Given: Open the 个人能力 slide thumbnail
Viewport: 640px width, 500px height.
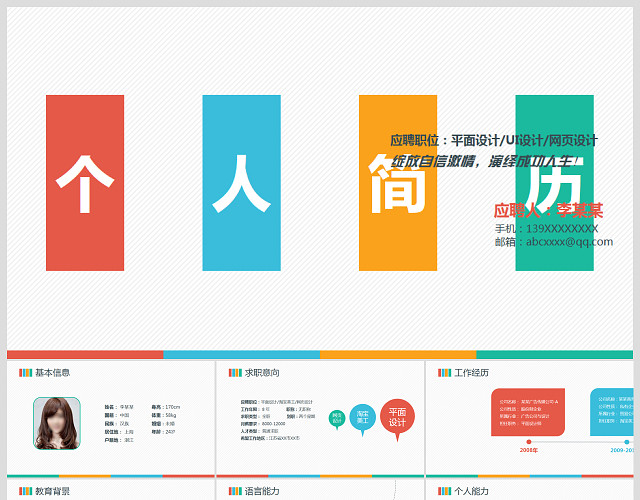Looking at the screenshot, I should [529, 490].
